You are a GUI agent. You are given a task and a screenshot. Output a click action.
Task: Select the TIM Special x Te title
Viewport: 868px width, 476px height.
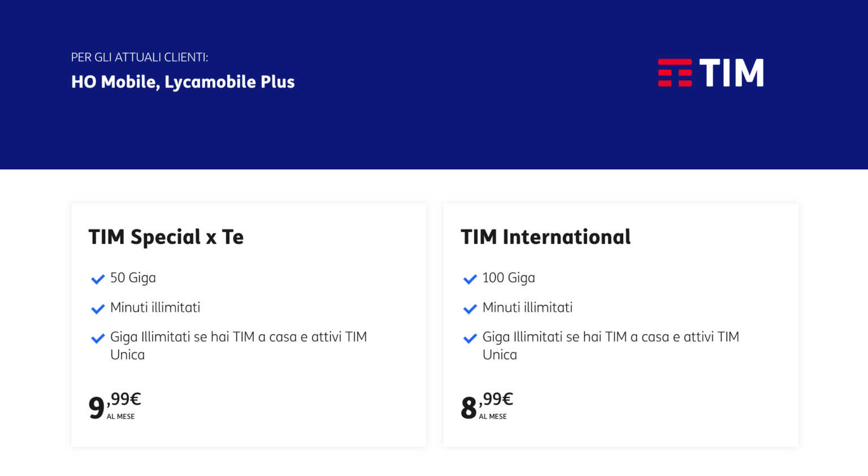tap(166, 237)
